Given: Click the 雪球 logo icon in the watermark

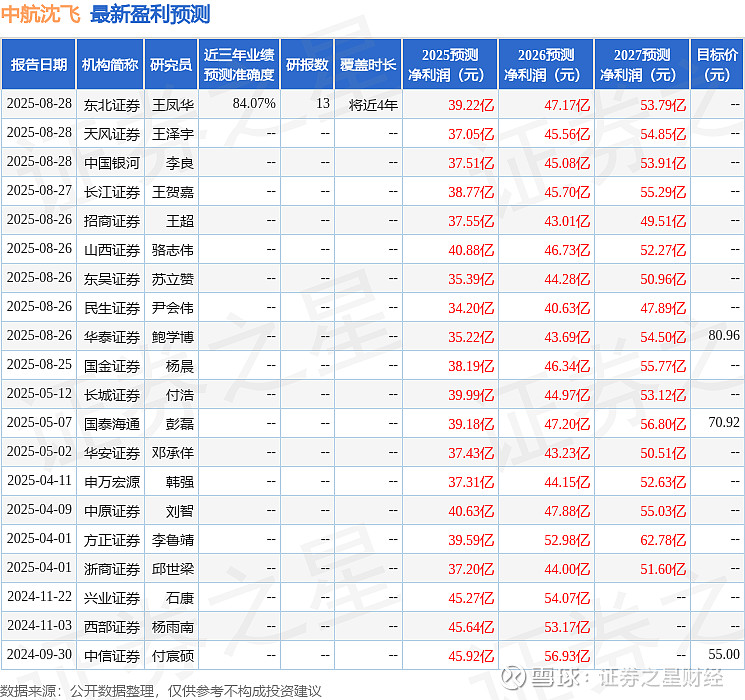Looking at the screenshot, I should click(x=513, y=679).
